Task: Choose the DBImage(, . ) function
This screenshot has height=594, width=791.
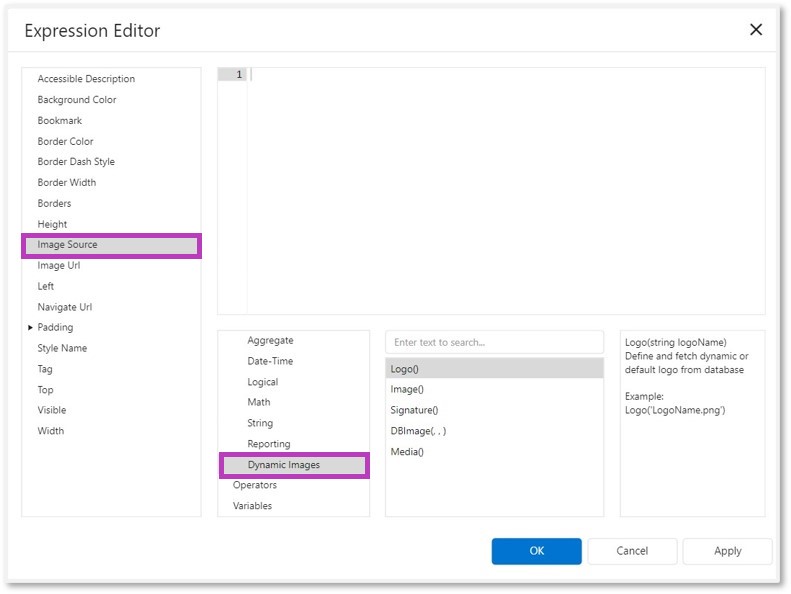Action: 418,431
